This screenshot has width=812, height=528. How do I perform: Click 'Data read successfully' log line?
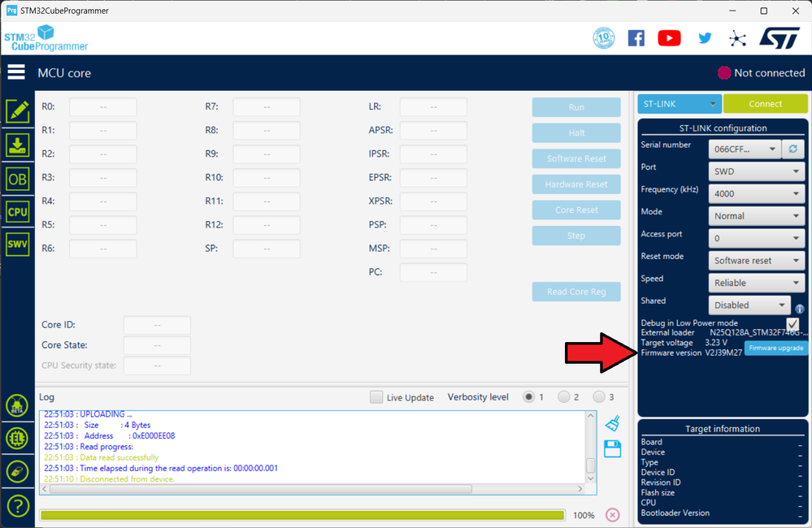101,457
